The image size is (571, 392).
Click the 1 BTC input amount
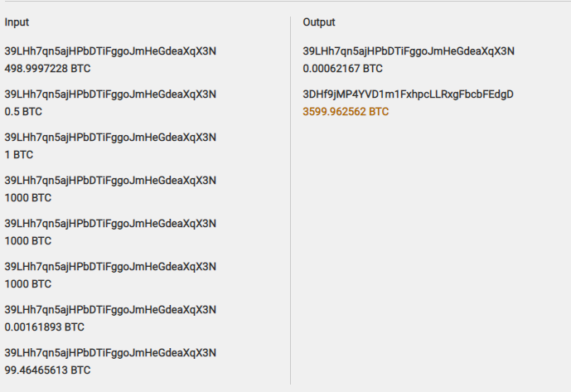[x=19, y=155]
